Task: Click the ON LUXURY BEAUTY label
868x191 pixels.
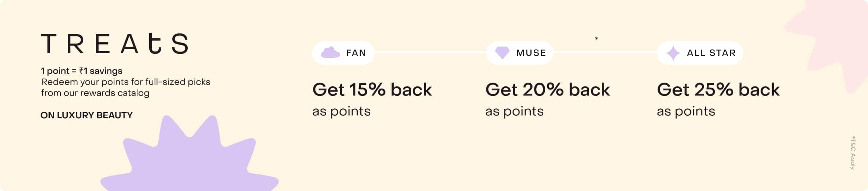Action: pyautogui.click(x=87, y=115)
